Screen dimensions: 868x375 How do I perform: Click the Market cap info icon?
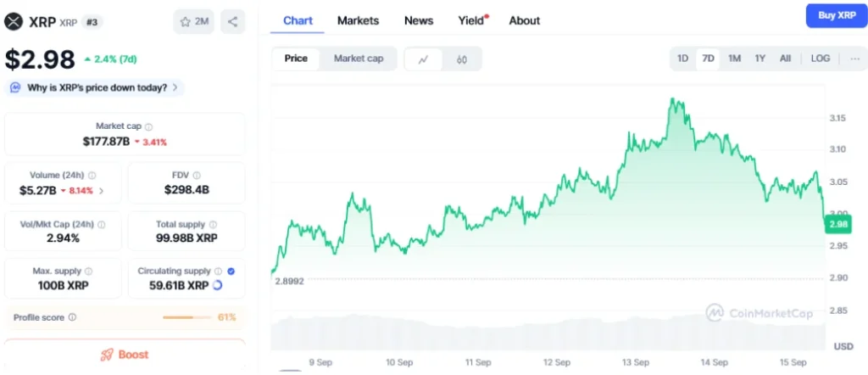[149, 127]
